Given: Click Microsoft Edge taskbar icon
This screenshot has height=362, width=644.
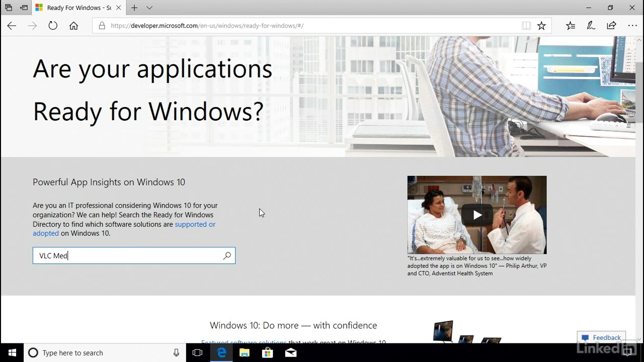Looking at the screenshot, I should pos(221,353).
